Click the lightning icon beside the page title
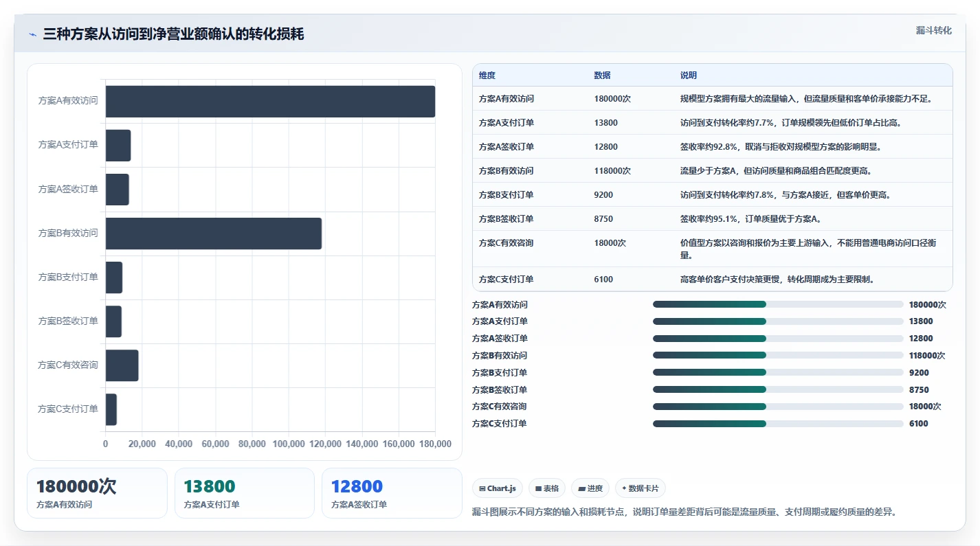Image resolution: width=980 pixels, height=546 pixels. [32, 34]
